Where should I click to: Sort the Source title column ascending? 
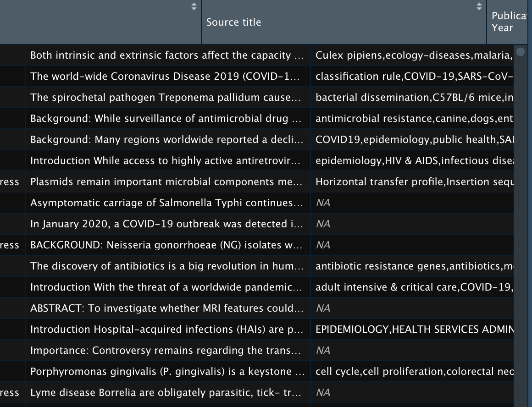pos(479,4)
